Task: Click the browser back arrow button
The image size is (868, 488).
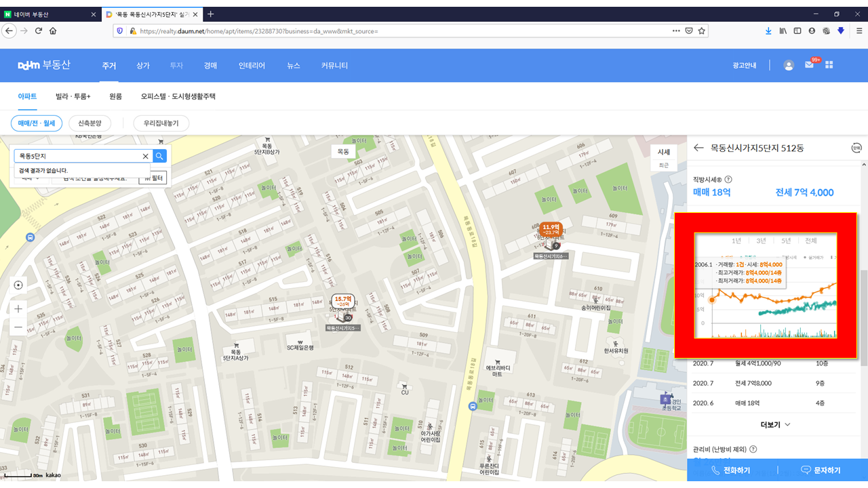Action: coord(9,30)
